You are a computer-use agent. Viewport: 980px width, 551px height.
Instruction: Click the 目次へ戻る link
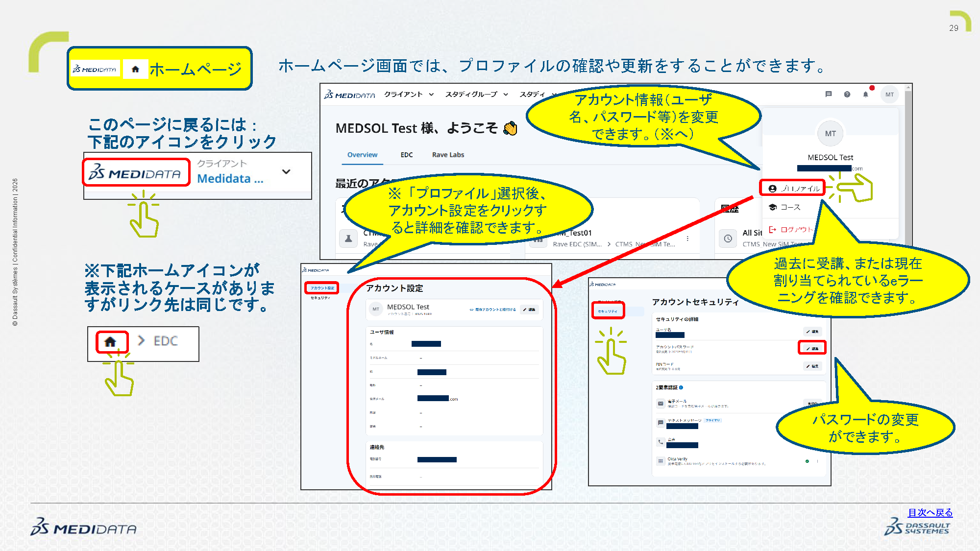tap(930, 512)
